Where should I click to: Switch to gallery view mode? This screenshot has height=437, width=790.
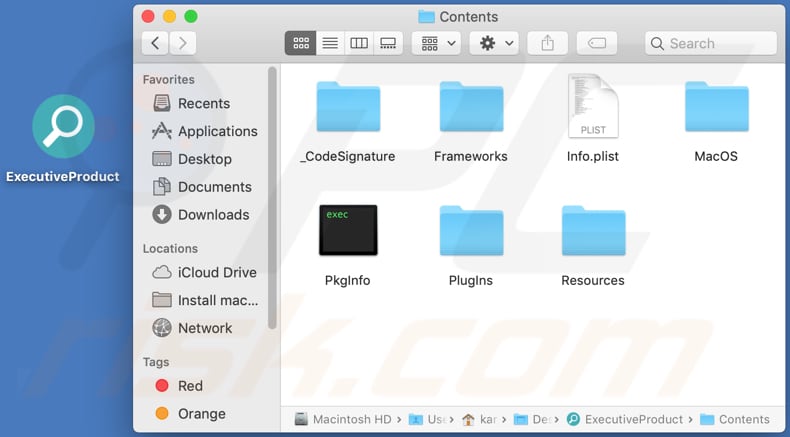[388, 43]
